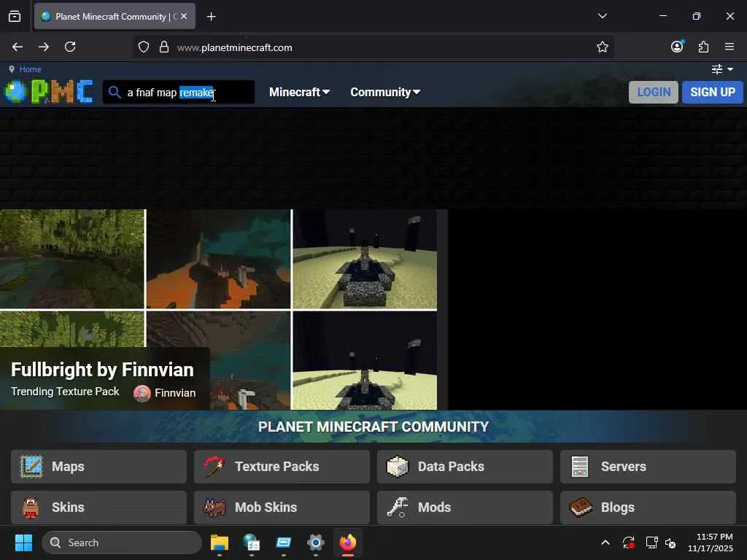Open a new browser tab

click(211, 17)
